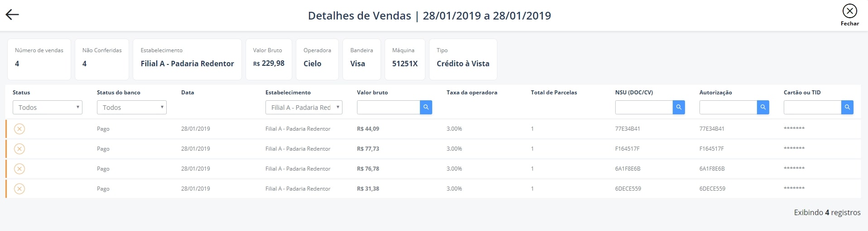Click the NSU (DOC/CV) search icon
Viewport: 868px width, 231px height.
[x=679, y=108]
